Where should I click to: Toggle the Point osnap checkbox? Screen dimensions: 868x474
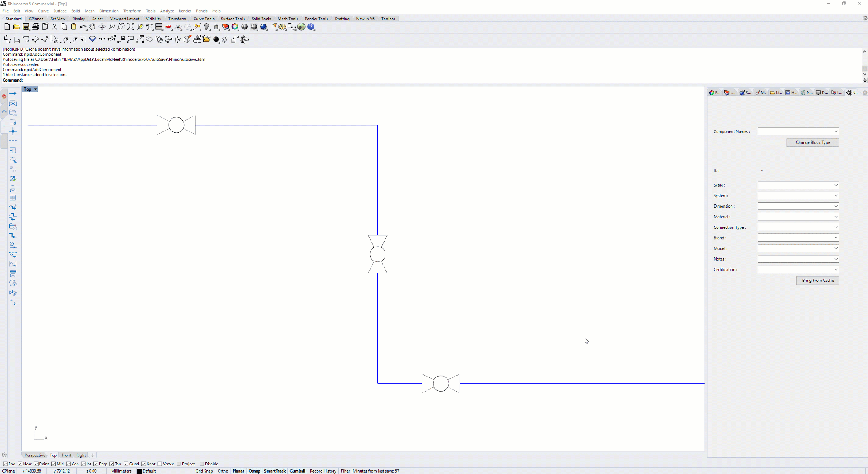[37, 464]
